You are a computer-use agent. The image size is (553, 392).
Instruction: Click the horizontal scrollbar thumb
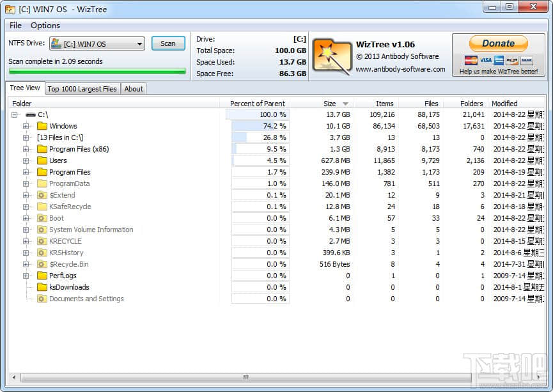coord(246,377)
